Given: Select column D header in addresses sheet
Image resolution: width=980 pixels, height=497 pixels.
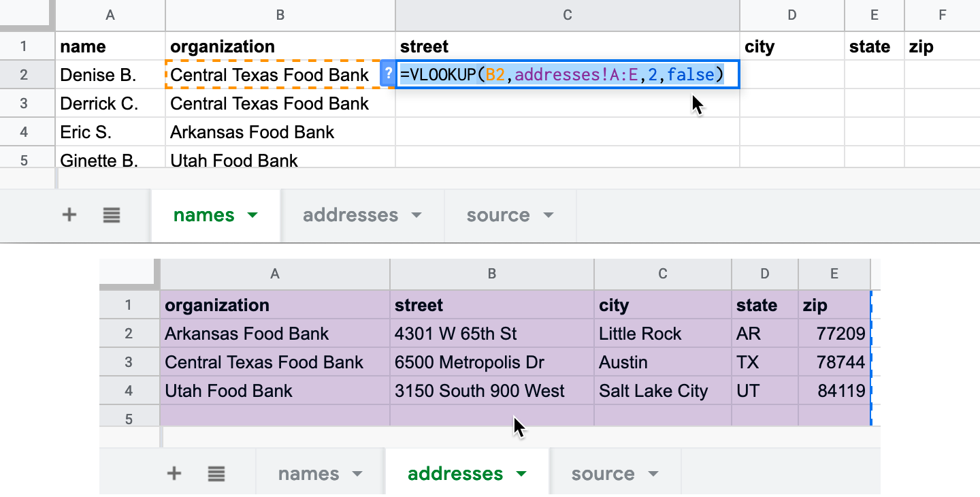Looking at the screenshot, I should pyautogui.click(x=765, y=274).
